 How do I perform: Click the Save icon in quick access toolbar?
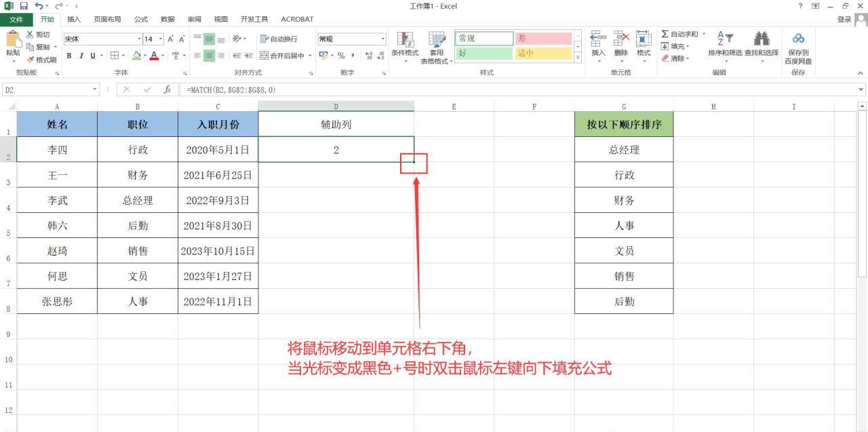coord(23,6)
